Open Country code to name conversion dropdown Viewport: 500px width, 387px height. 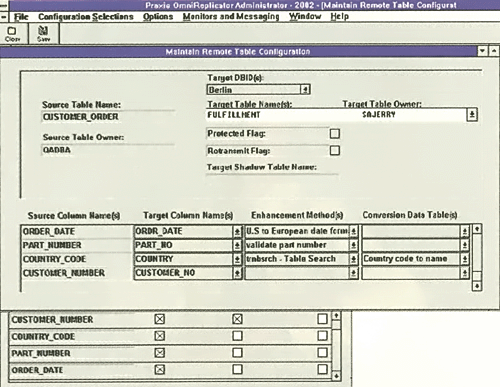465,259
